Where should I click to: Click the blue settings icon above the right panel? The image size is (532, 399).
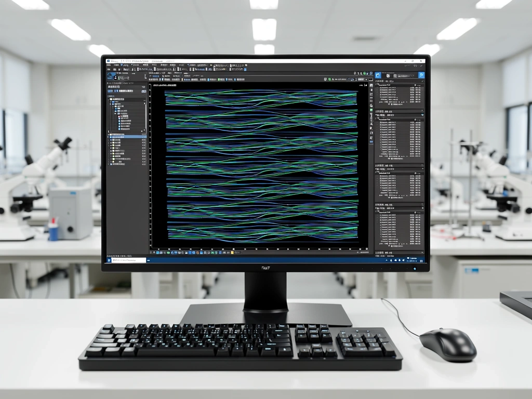378,75
